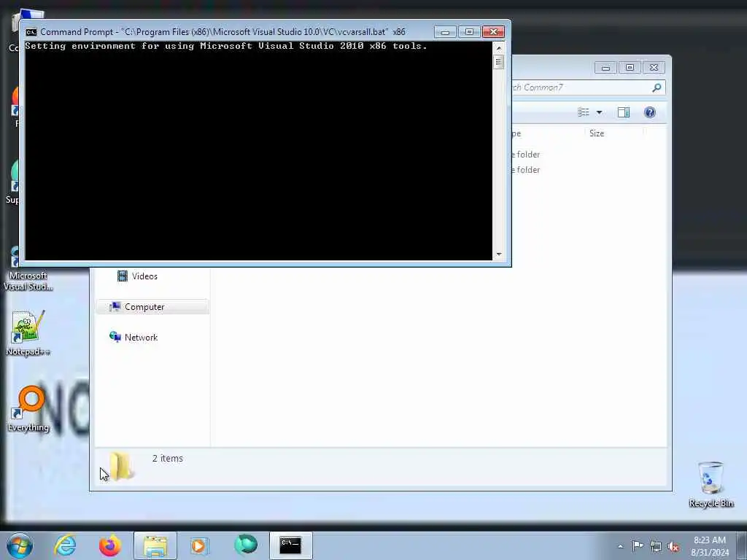
Task: Close the Command Prompt window
Action: point(493,32)
